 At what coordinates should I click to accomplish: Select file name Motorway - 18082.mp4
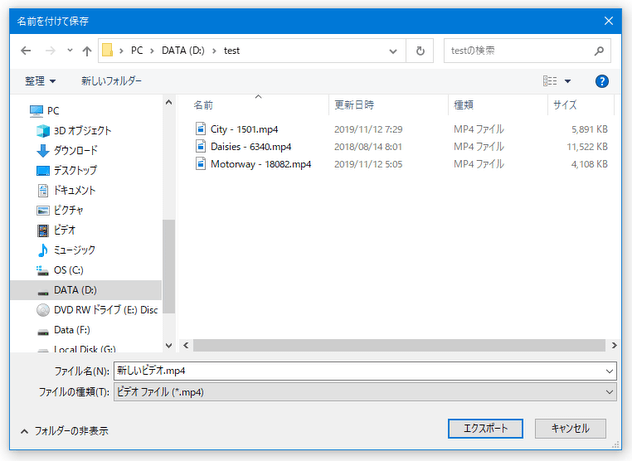coord(261,164)
